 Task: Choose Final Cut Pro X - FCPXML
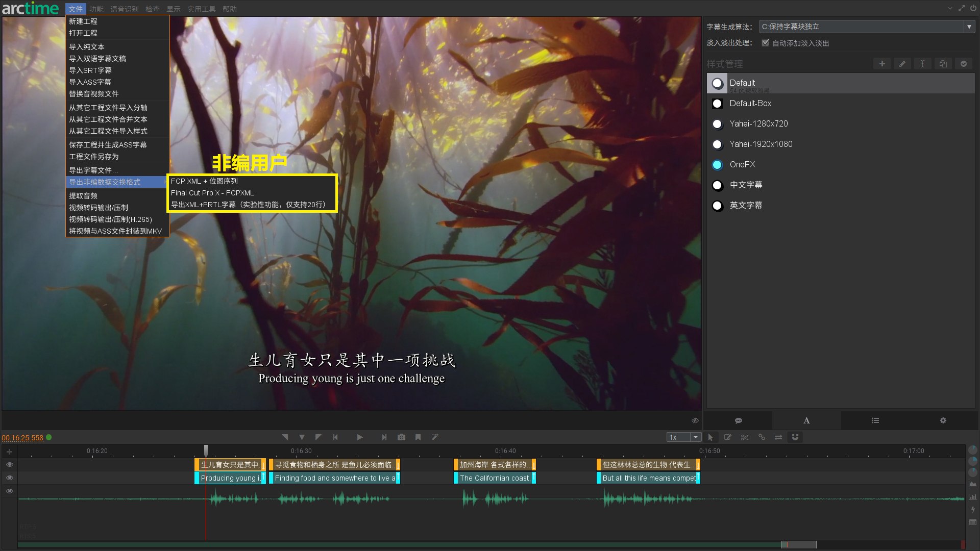pyautogui.click(x=212, y=193)
